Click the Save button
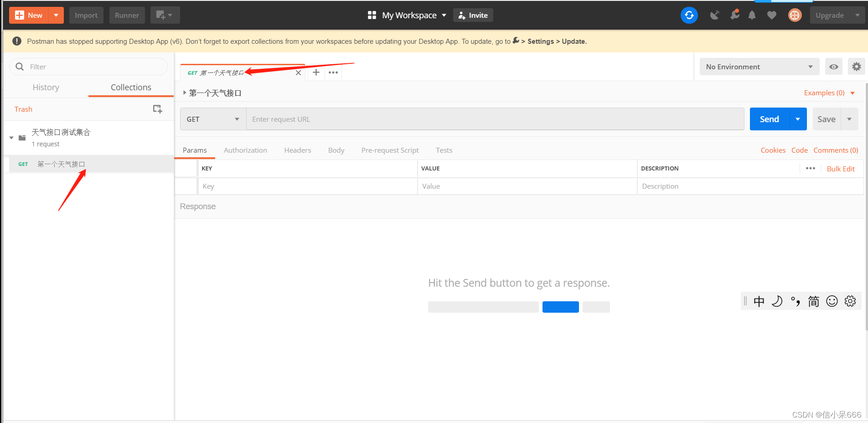Image resolution: width=868 pixels, height=423 pixels. click(x=827, y=119)
